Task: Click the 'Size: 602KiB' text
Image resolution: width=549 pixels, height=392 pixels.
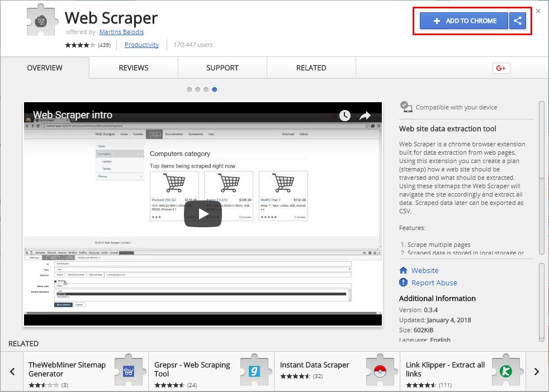Action: (x=417, y=330)
